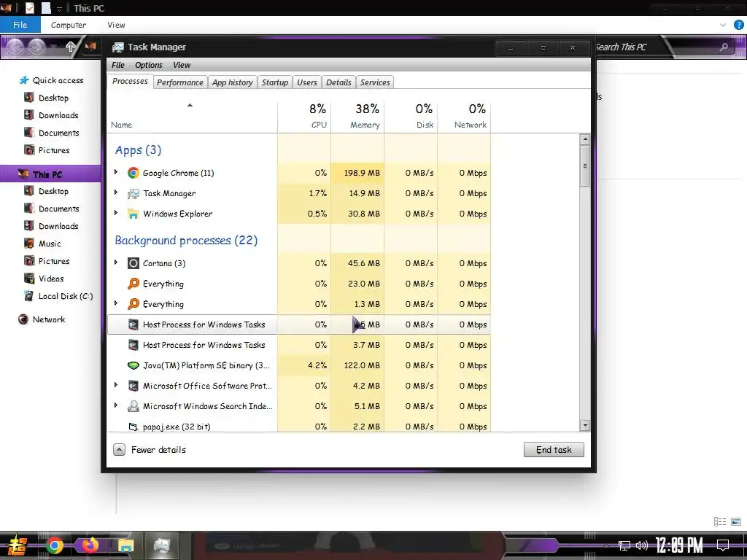Click the End task button
The height and width of the screenshot is (560, 747).
(x=554, y=449)
